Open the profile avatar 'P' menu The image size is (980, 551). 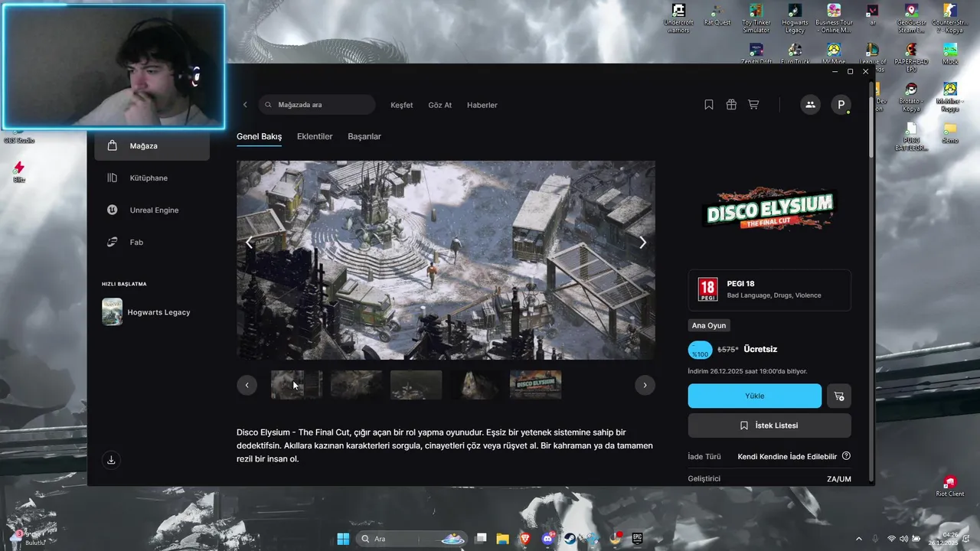(841, 105)
